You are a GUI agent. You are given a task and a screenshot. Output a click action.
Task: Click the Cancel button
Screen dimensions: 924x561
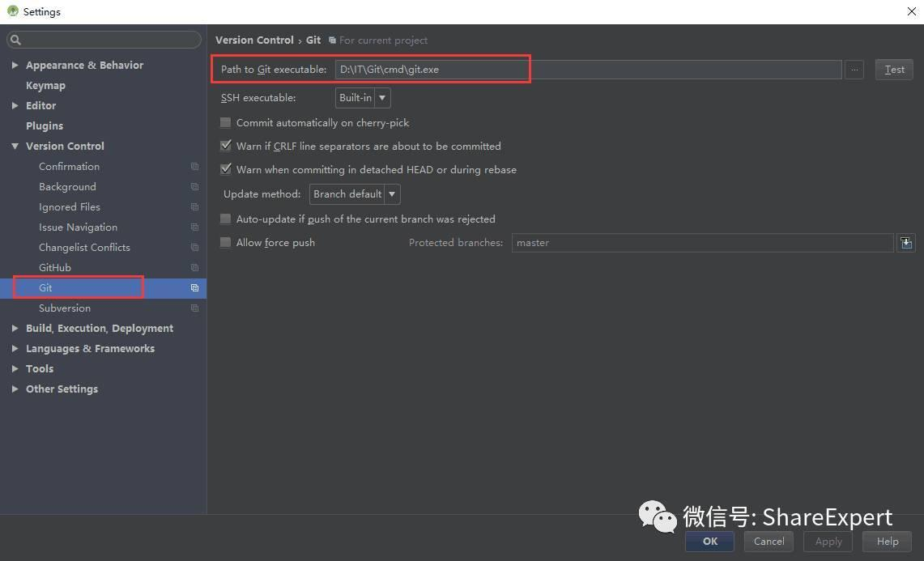[769, 542]
